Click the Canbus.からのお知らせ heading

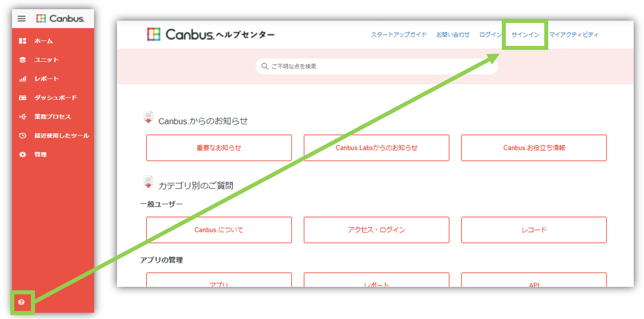[x=204, y=121]
